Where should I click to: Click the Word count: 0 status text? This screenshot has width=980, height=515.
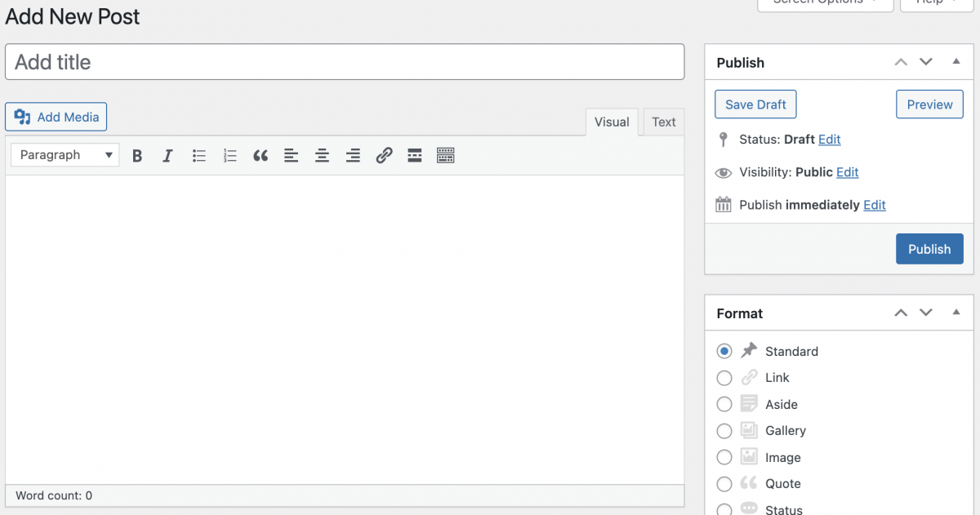click(x=54, y=495)
